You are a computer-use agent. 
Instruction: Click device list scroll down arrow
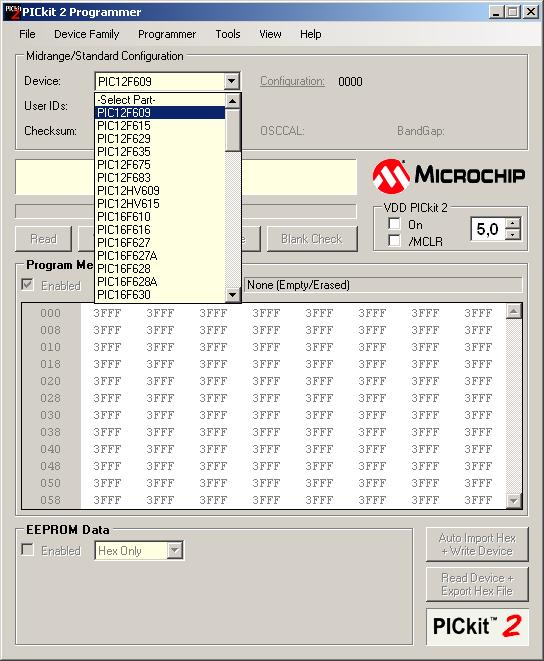pyautogui.click(x=232, y=295)
